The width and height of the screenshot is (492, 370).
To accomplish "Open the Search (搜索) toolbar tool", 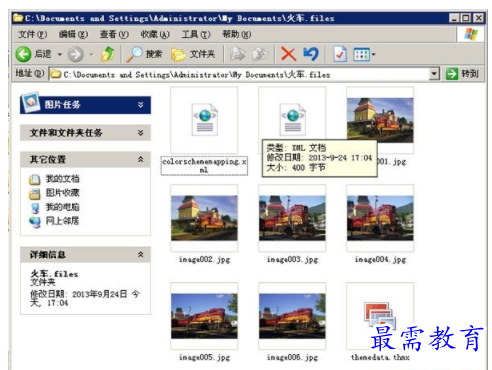I will point(144,54).
